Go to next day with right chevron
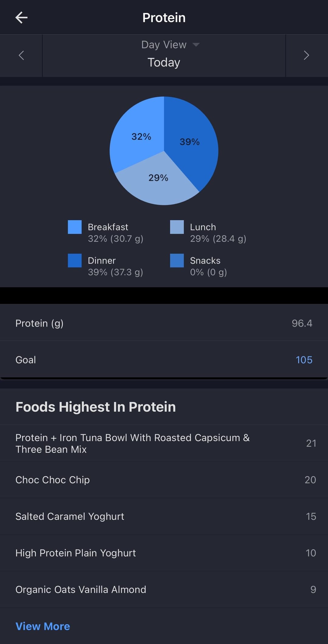Viewport: 328px width, 644px height. click(x=306, y=56)
